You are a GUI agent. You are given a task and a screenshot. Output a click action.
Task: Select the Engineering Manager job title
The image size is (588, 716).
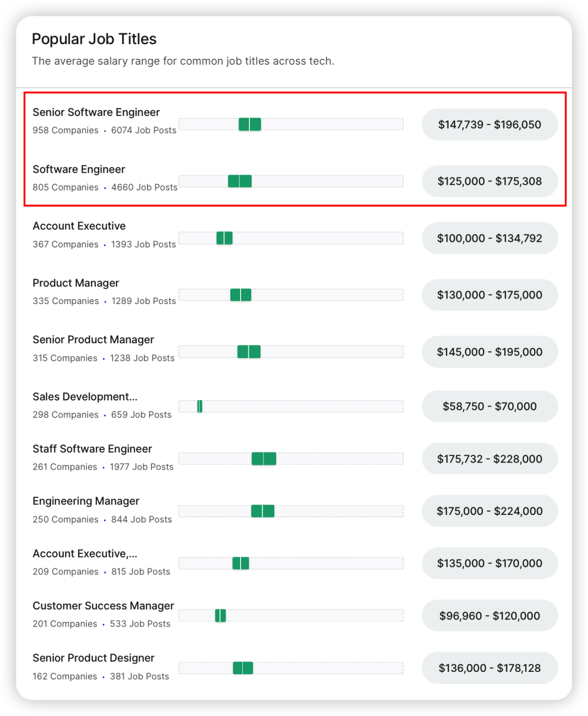[86, 501]
